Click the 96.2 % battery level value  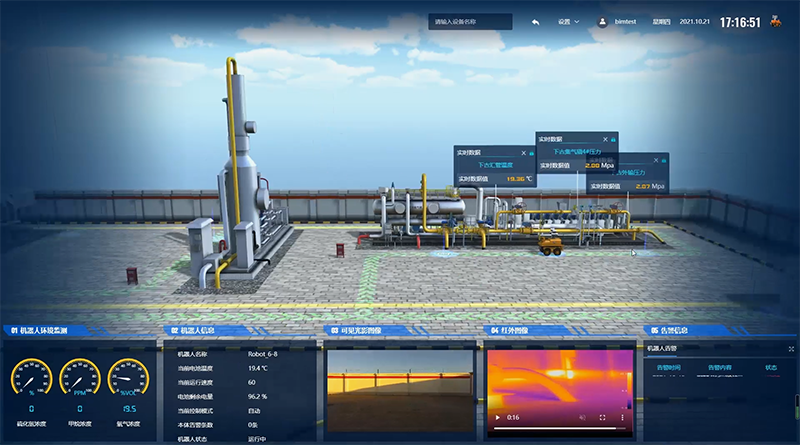pyautogui.click(x=258, y=397)
